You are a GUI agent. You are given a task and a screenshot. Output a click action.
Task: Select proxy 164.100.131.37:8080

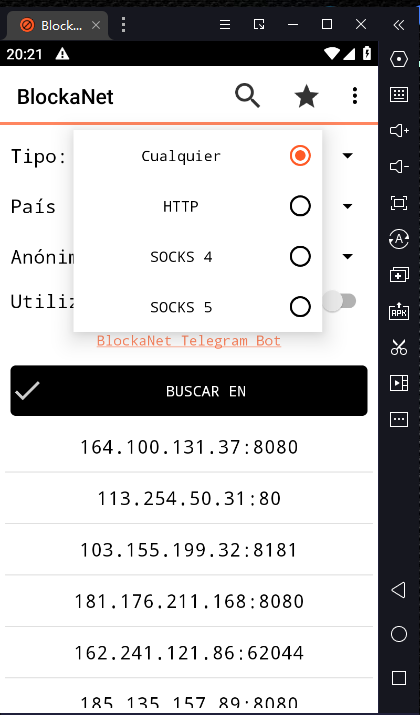(189, 447)
